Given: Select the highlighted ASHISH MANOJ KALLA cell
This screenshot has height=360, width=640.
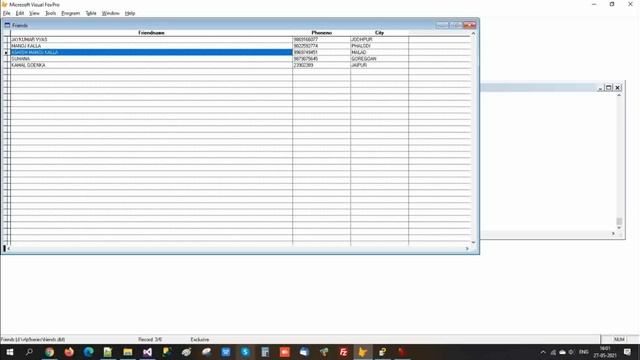Looking at the screenshot, I should point(151,52).
